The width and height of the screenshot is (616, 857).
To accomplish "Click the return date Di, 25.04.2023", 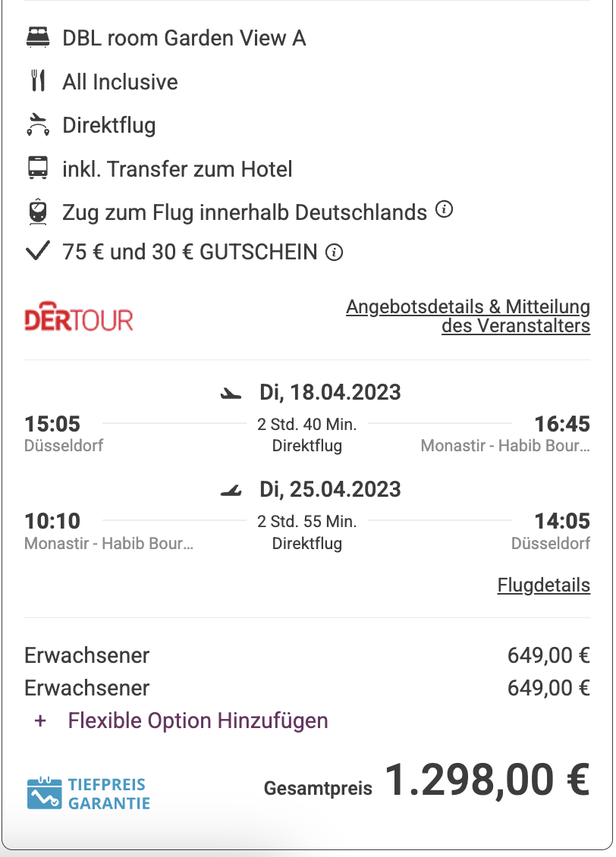I will (x=330, y=489).
